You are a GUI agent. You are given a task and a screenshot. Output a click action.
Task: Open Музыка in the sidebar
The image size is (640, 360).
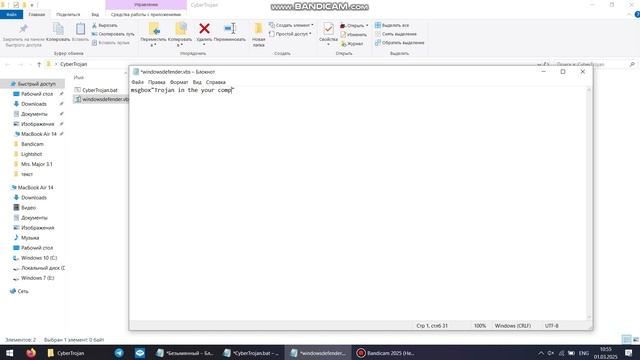[x=30, y=238]
